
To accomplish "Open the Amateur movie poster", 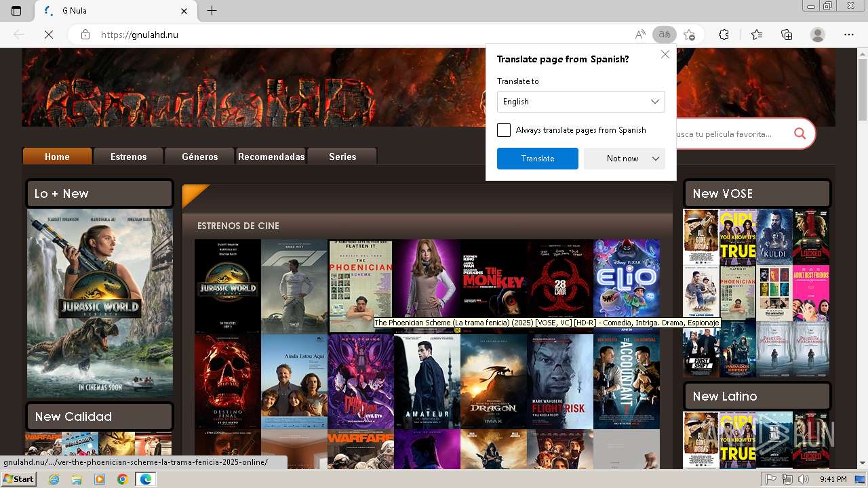I will click(427, 382).
